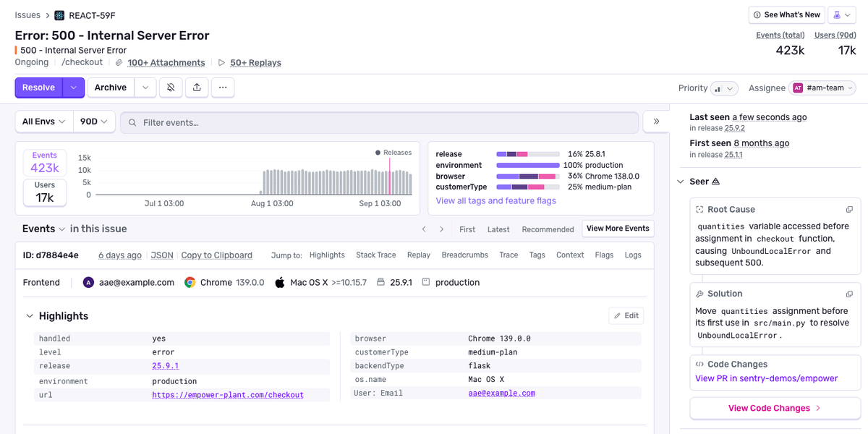Copy the Root Cause using its copy icon
This screenshot has width=868, height=434.
tap(848, 209)
